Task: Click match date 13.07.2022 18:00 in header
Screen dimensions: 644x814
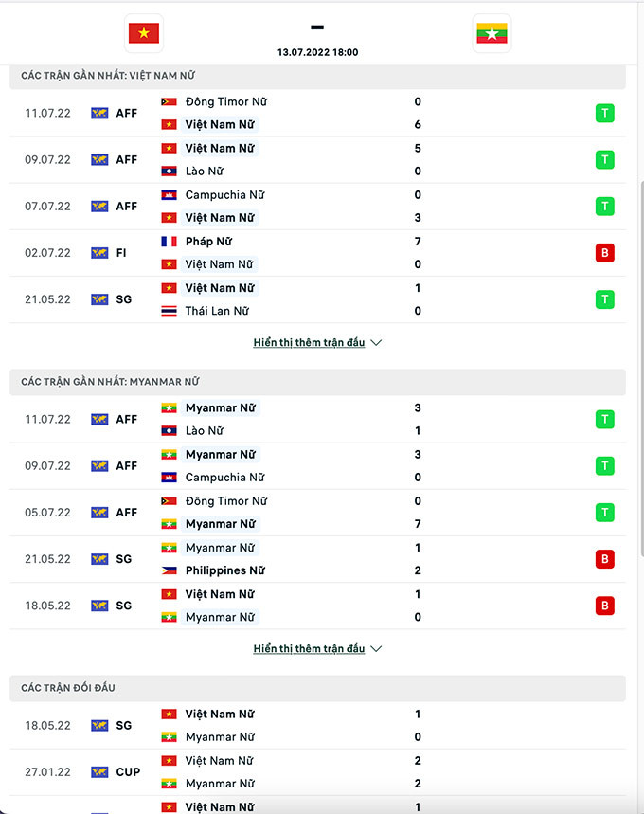Action: pos(317,52)
